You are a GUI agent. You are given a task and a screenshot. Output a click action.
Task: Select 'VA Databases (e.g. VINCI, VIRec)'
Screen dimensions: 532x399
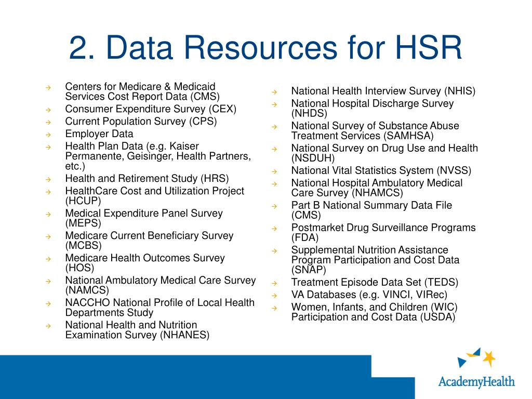[369, 295]
